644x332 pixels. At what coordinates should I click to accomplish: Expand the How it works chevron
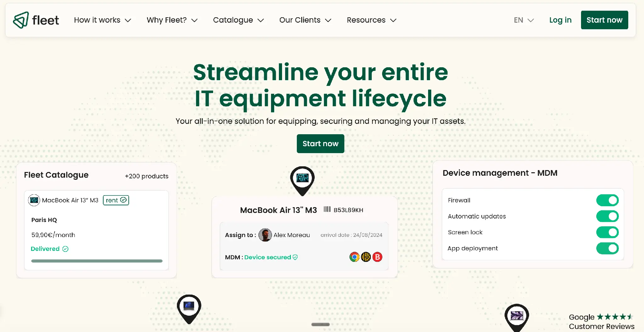[128, 20]
